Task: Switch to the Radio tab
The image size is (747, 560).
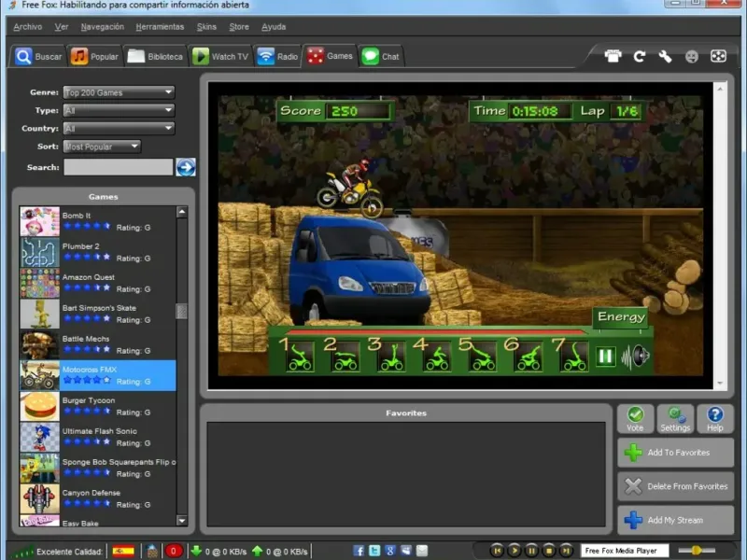Action: (277, 56)
